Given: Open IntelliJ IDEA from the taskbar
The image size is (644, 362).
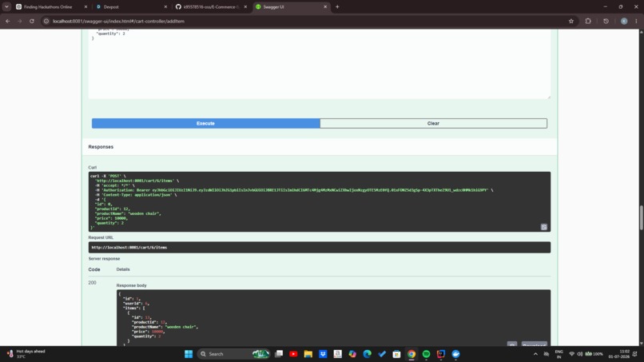Looking at the screenshot, I should click(441, 354).
